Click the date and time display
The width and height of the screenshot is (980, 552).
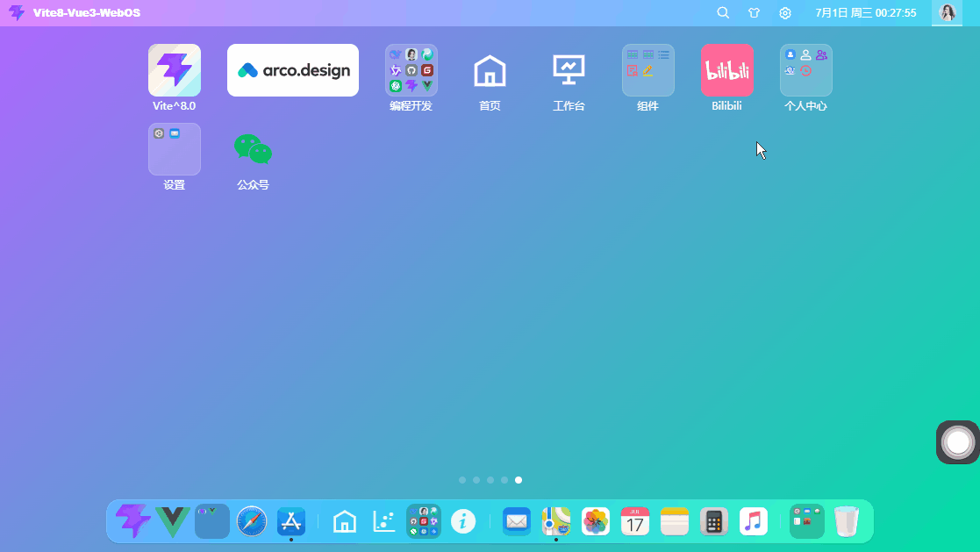[x=866, y=12]
